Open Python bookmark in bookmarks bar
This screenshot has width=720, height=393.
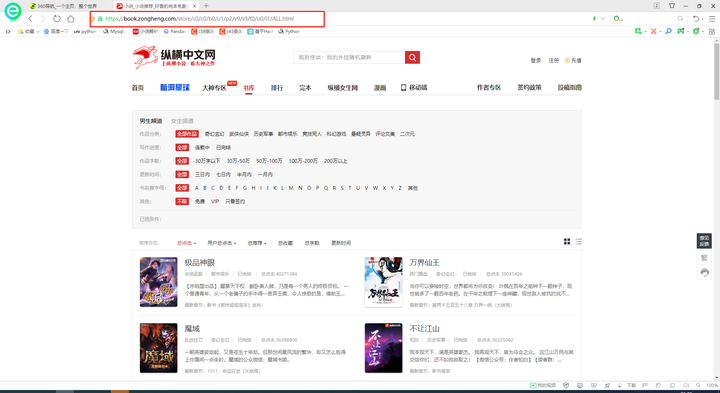tap(289, 31)
